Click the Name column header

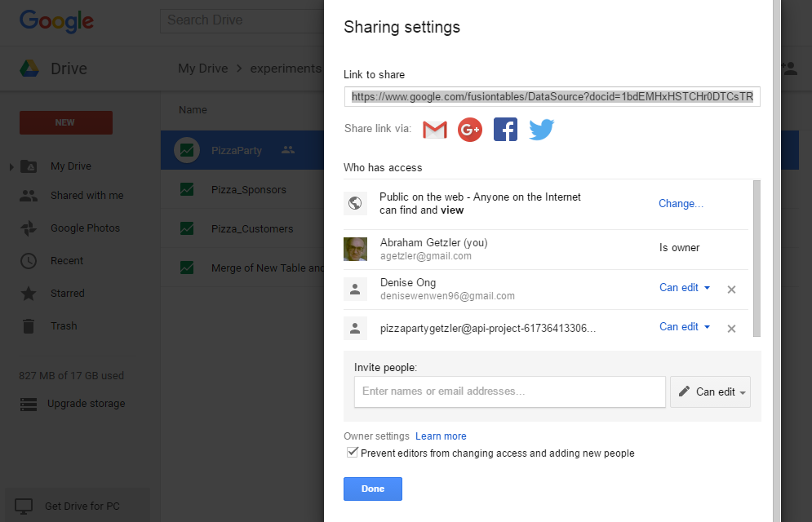(x=193, y=109)
